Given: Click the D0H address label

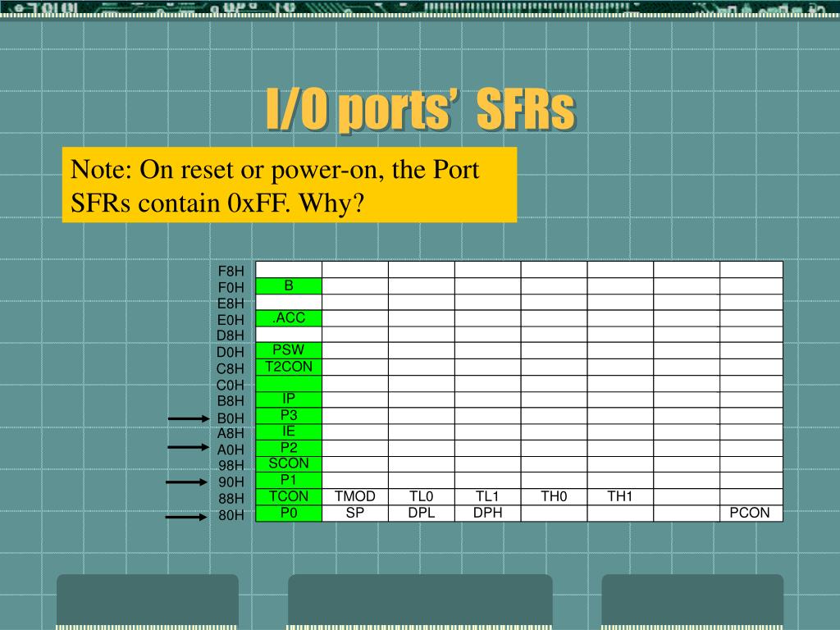Looking at the screenshot, I should pyautogui.click(x=231, y=353).
